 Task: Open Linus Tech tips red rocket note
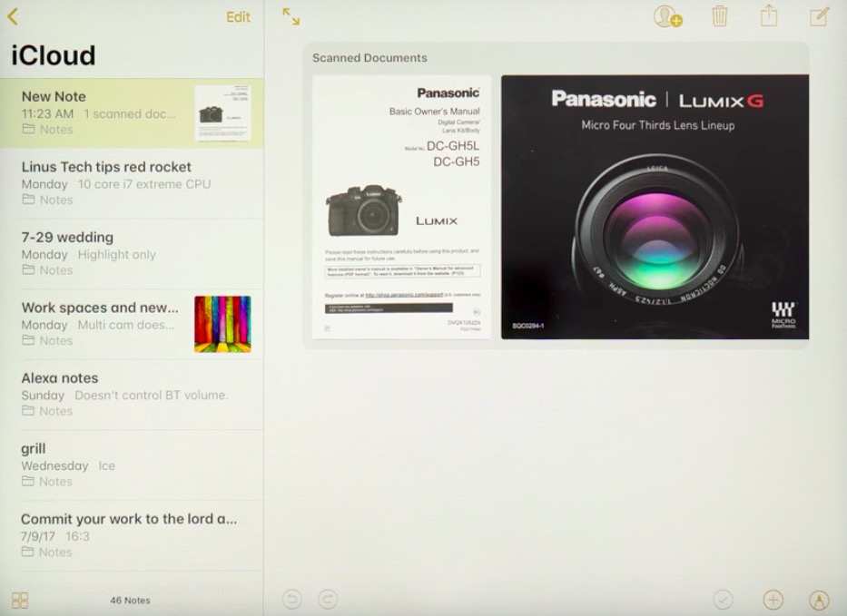point(132,183)
